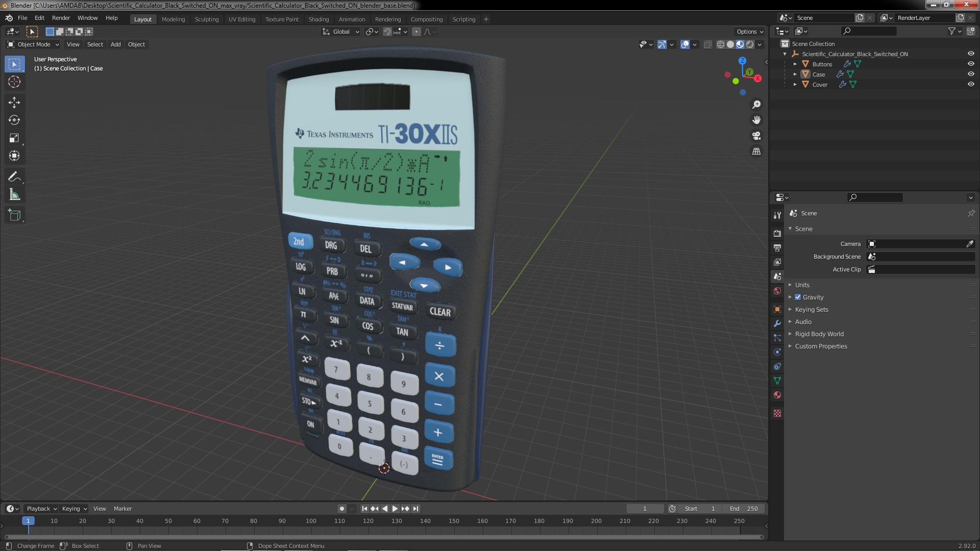Open the Modifier properties wrench tab
Image resolution: width=980 pixels, height=551 pixels.
777,323
